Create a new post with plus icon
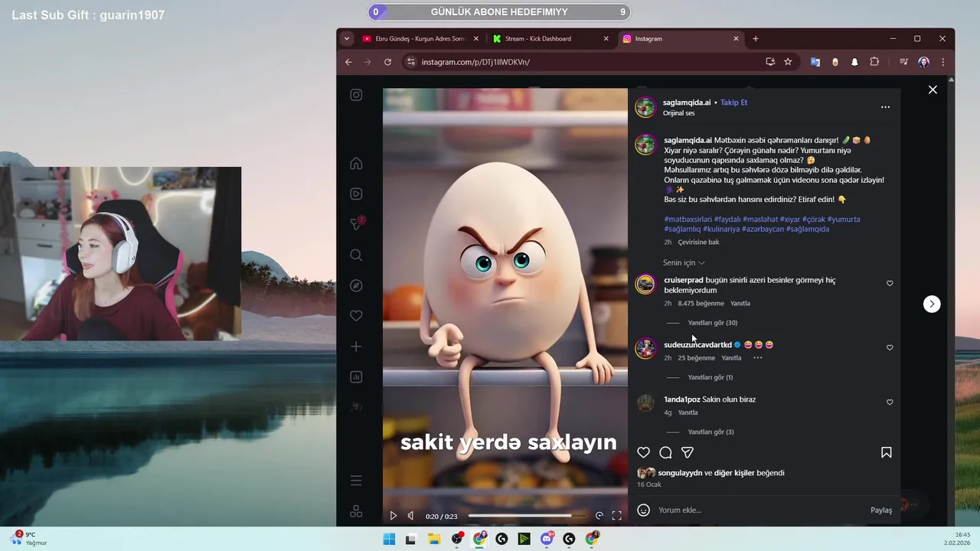 point(356,347)
